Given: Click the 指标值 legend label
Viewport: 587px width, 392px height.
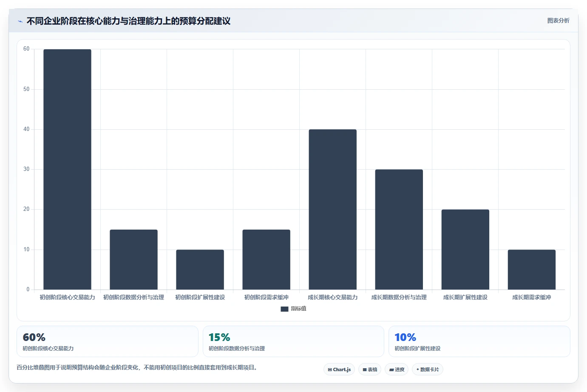Looking at the screenshot, I should pos(298,309).
